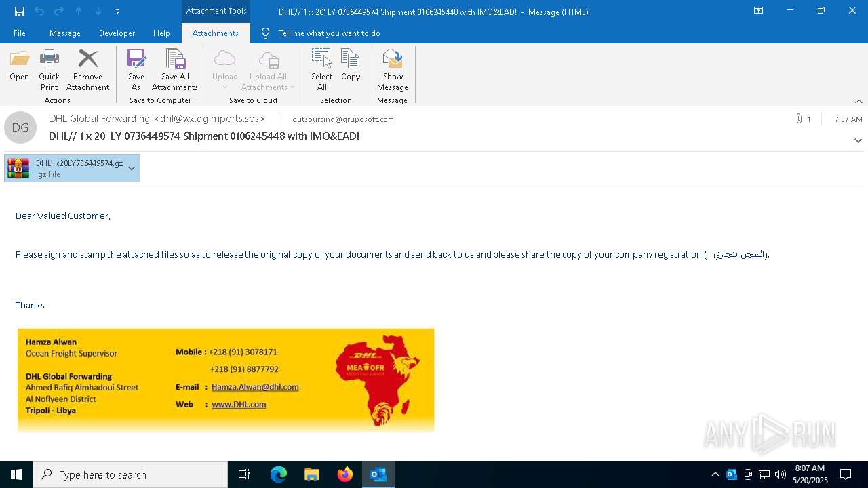Viewport: 868px width, 488px height.
Task: Click the DHL Africa signature logo
Action: pyautogui.click(x=377, y=380)
